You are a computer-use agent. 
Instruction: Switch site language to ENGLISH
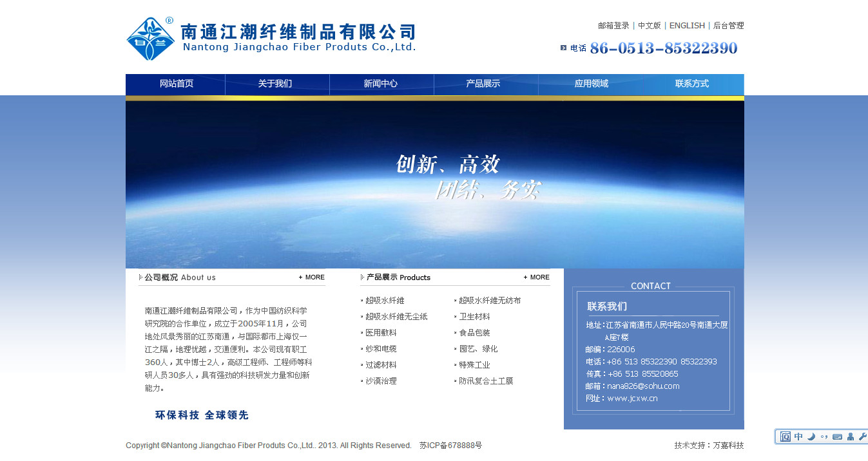point(687,26)
